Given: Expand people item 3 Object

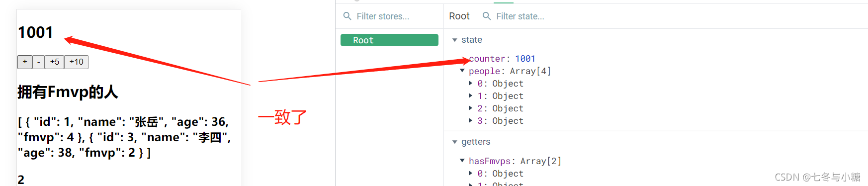Looking at the screenshot, I should (x=470, y=120).
